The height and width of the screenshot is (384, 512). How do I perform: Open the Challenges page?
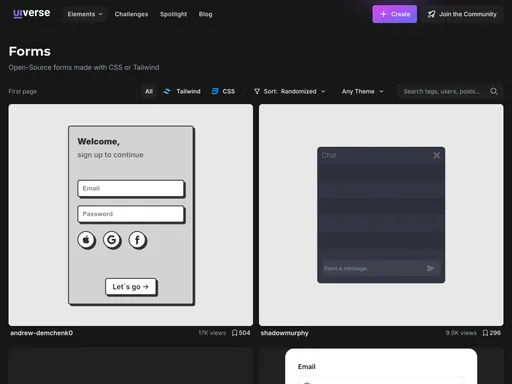pyautogui.click(x=131, y=14)
